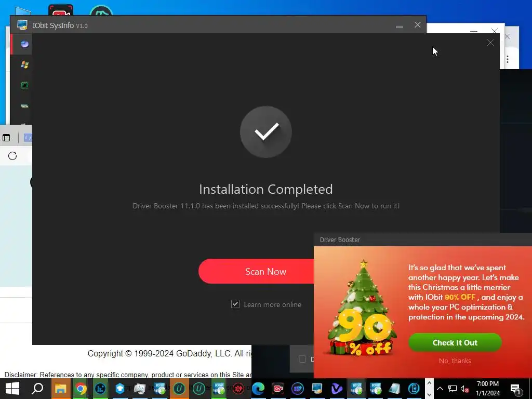Click the taskbar overflow scroll-up arrow
532x399 pixels.
(x=429, y=383)
